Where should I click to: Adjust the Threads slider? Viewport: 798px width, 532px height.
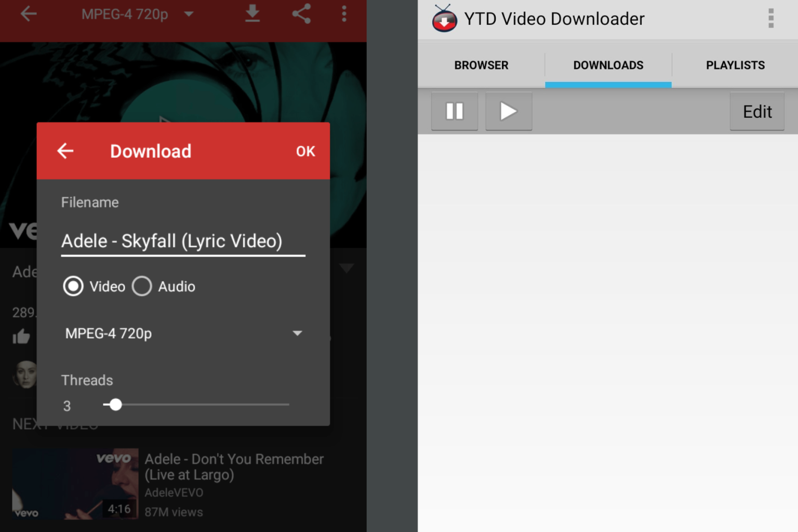click(115, 405)
